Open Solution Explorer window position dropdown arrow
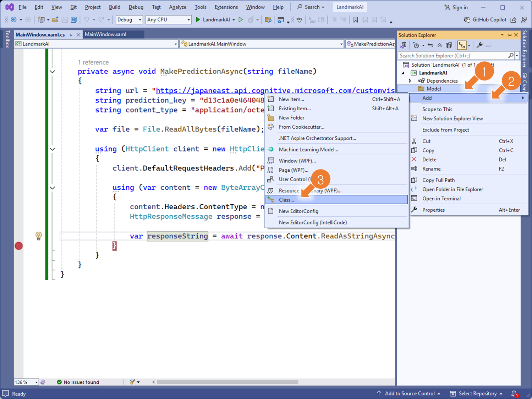 click(502, 35)
